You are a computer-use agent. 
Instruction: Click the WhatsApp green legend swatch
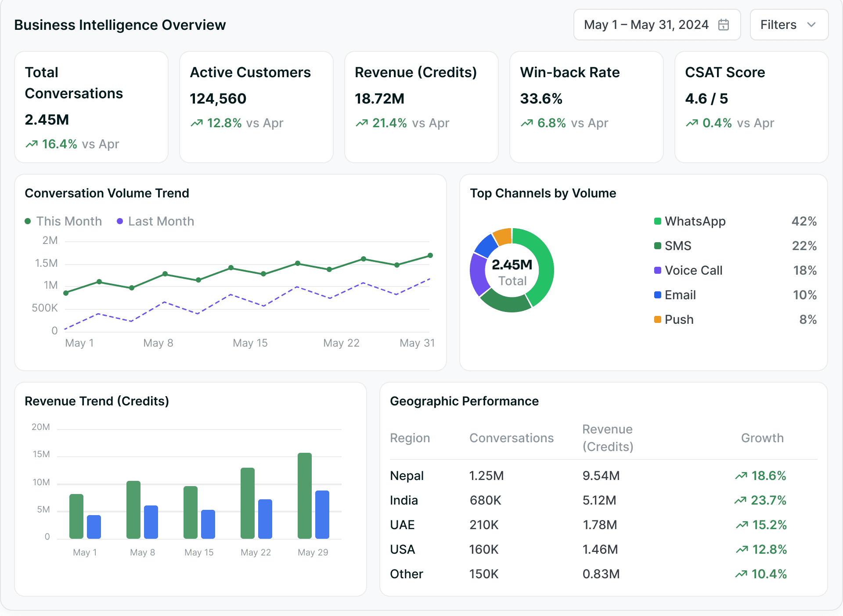658,221
